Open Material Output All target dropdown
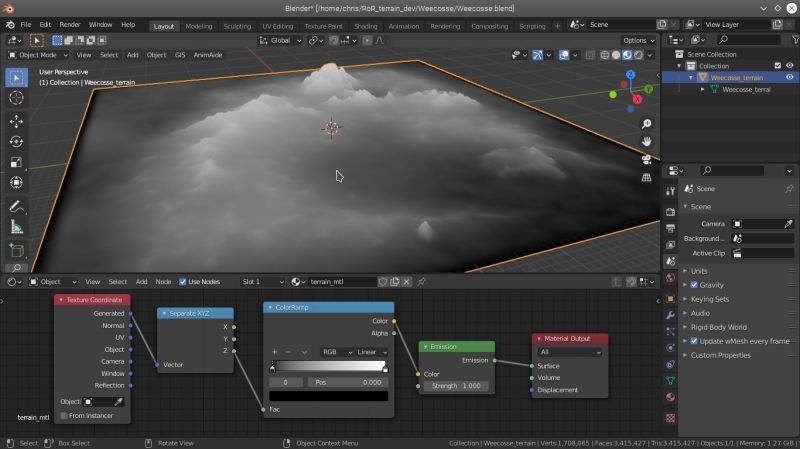This screenshot has height=449, width=800. click(569, 352)
